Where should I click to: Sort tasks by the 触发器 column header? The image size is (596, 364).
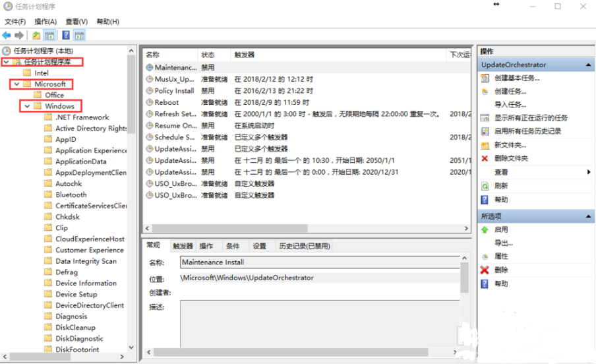(338, 55)
